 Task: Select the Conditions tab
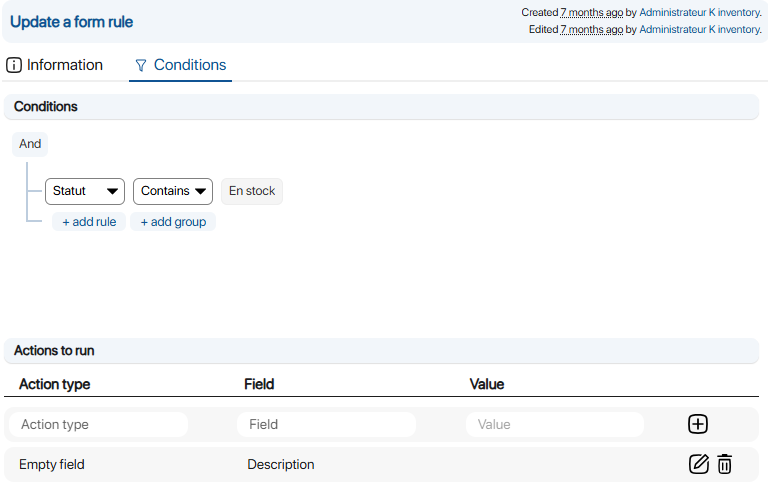tap(180, 65)
